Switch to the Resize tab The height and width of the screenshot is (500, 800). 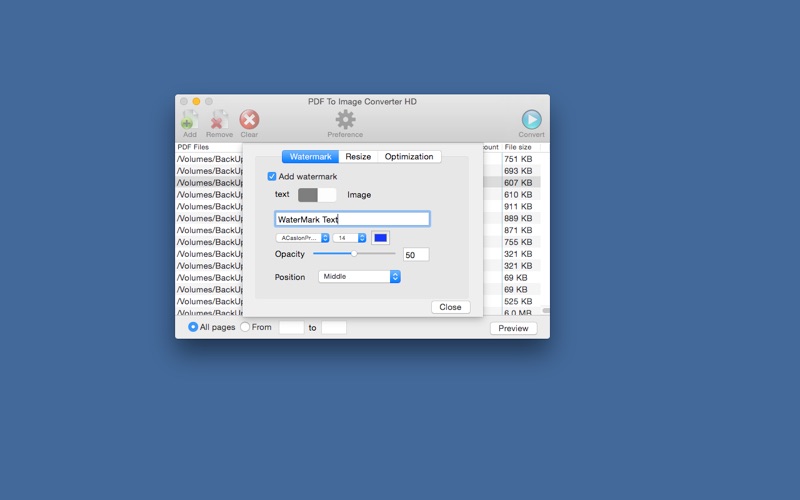358,157
